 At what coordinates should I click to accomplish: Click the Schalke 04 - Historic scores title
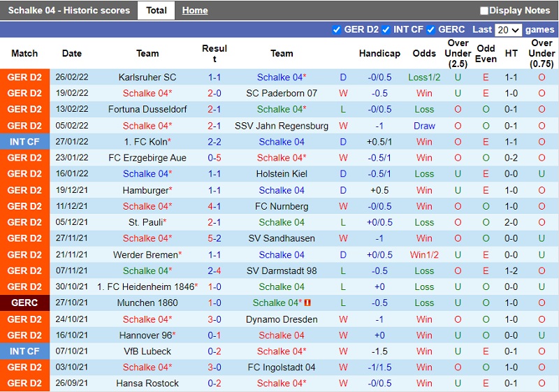pos(68,10)
